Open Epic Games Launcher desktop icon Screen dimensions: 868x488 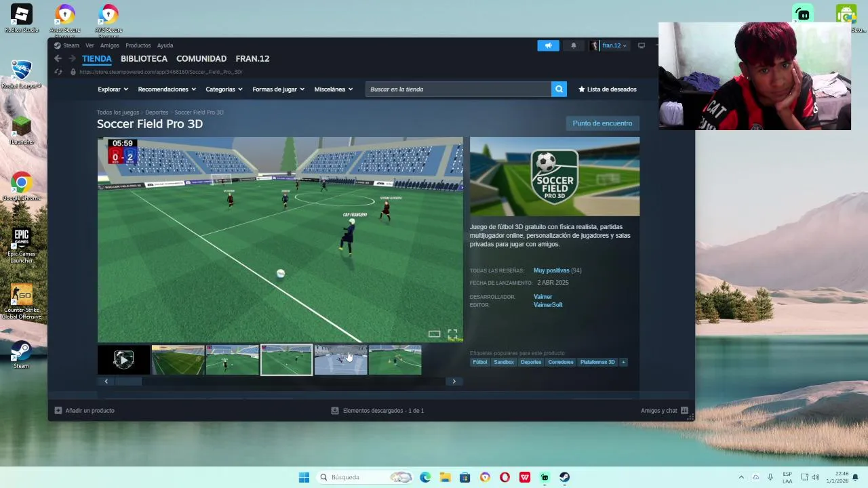tap(22, 245)
